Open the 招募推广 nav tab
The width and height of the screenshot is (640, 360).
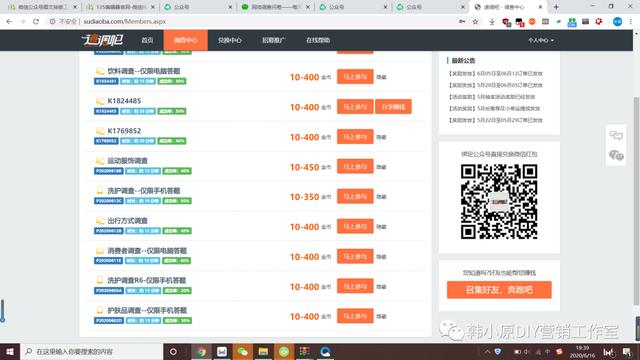(273, 40)
